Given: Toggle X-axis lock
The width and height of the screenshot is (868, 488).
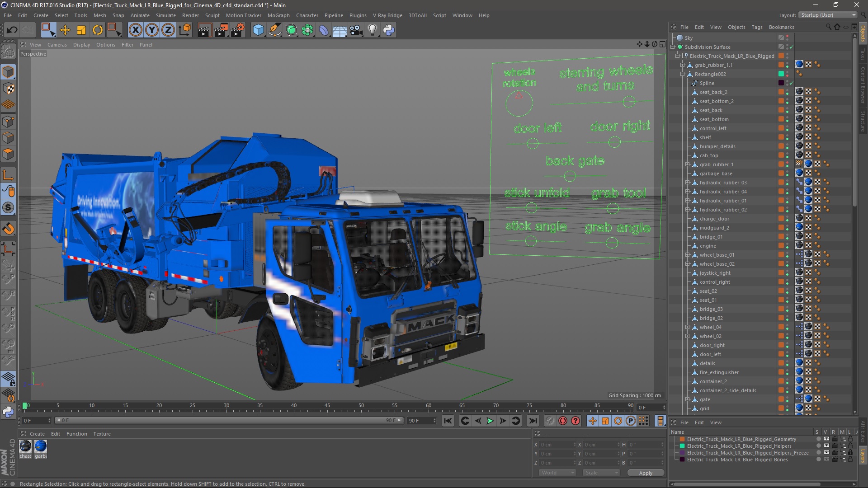Looking at the screenshot, I should pyautogui.click(x=135, y=30).
